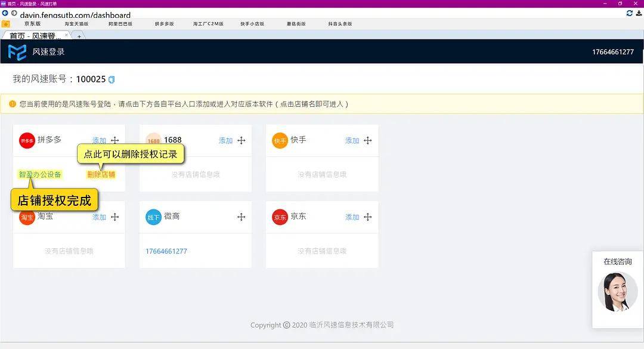This screenshot has width=644, height=349.
Task: Click the red 拼多多 platform logo
Action: pos(27,141)
